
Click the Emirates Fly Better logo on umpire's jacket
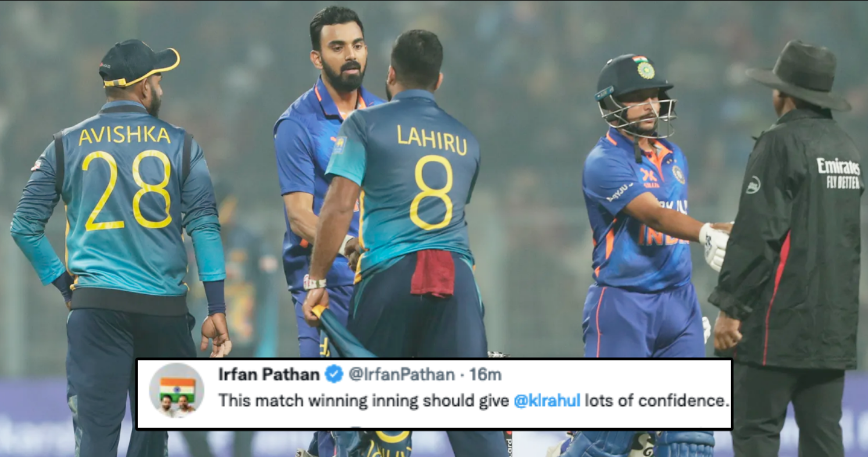click(x=838, y=173)
